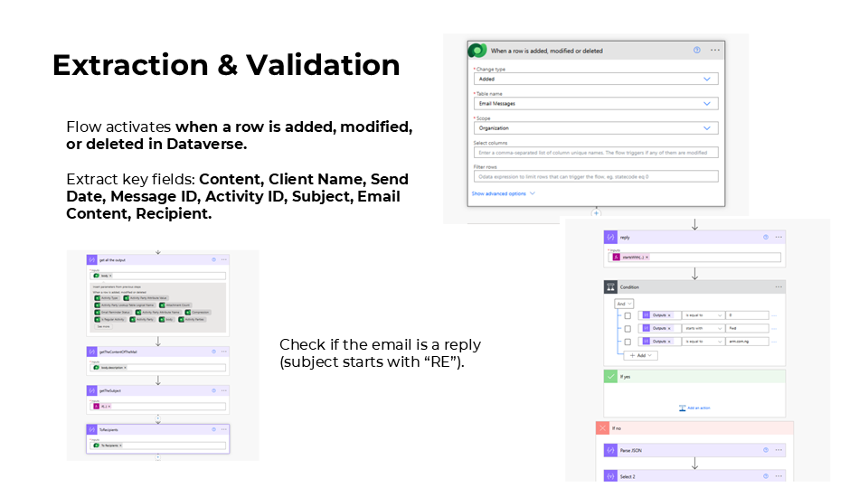This screenshot has width=868, height=488.
Task: Open the ellipsis menu on getTheContentOfTheMail
Action: pyautogui.click(x=223, y=352)
